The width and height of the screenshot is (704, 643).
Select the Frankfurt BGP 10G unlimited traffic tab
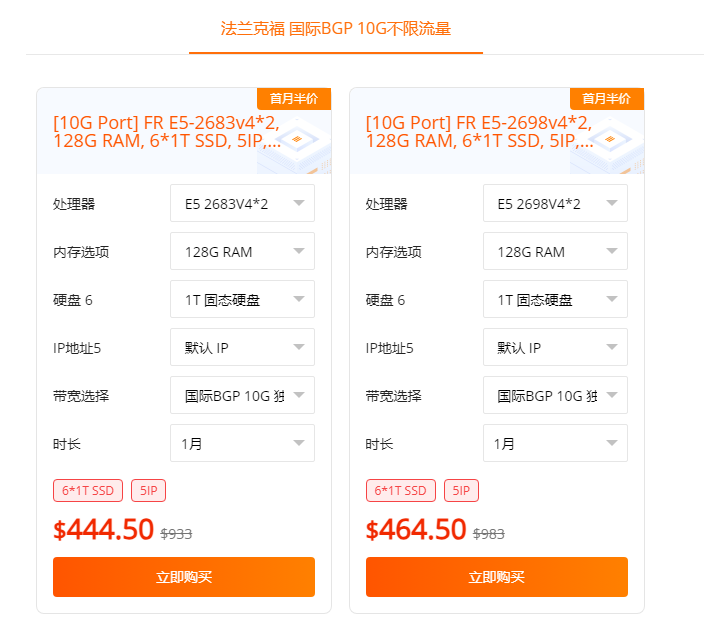point(336,29)
